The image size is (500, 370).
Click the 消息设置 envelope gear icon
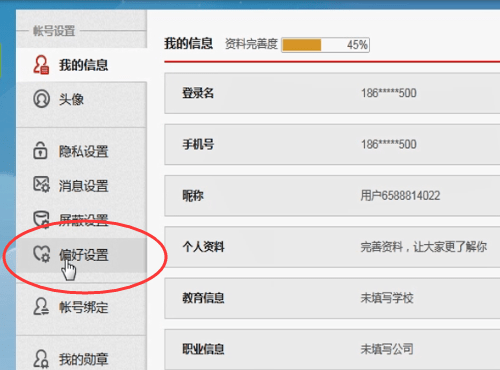pyautogui.click(x=41, y=184)
